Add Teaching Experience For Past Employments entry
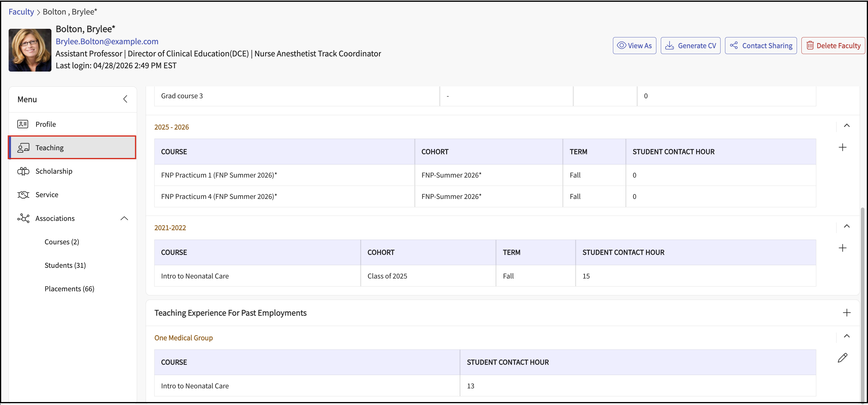This screenshot has width=868, height=405. [846, 313]
